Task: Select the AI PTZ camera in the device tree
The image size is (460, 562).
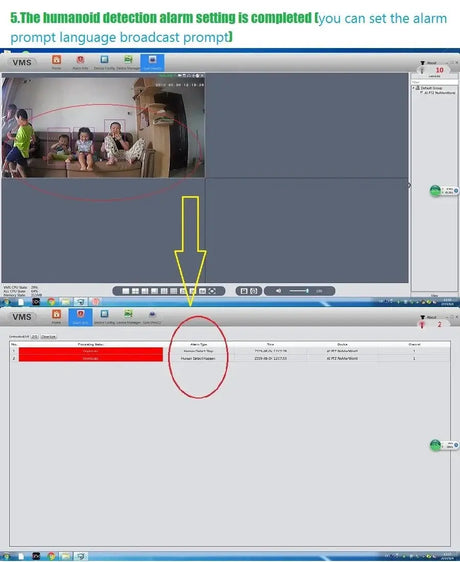Action: [438, 92]
